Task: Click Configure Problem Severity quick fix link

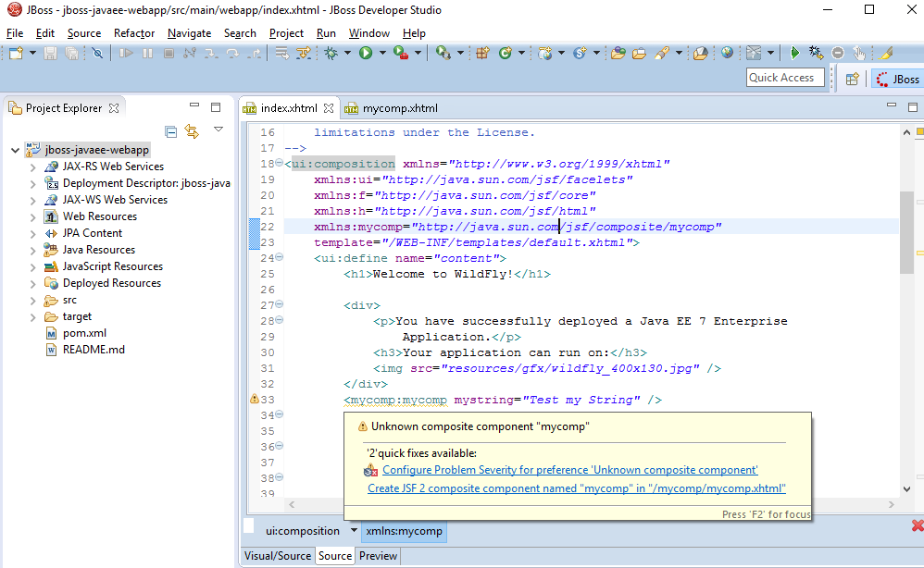Action: (569, 470)
